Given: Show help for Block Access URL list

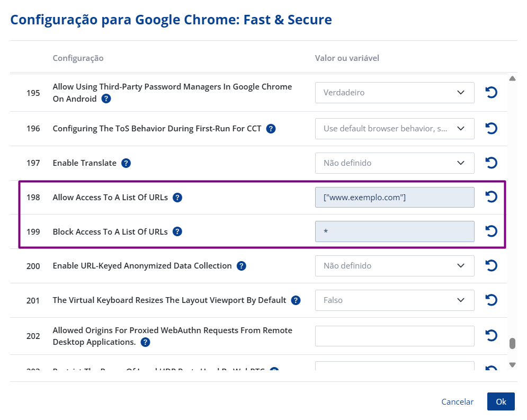Looking at the screenshot, I should click(177, 231).
